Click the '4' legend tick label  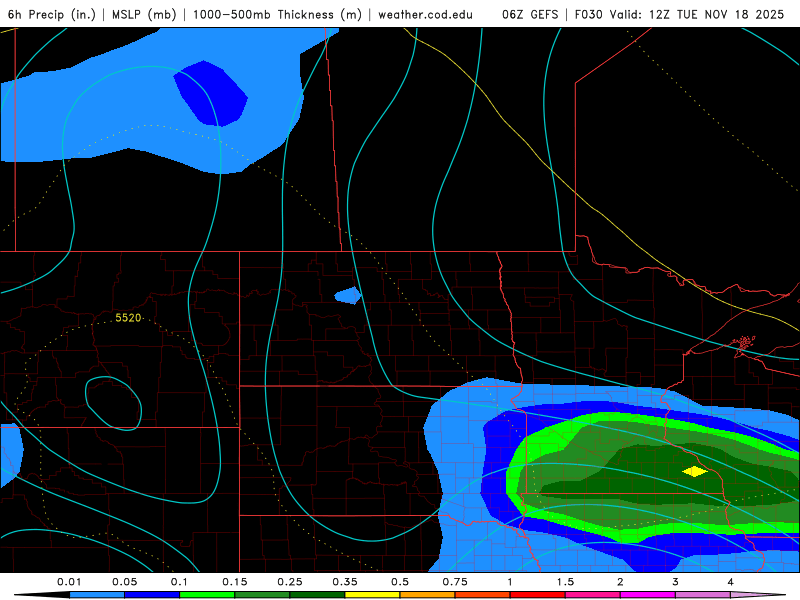731,582
